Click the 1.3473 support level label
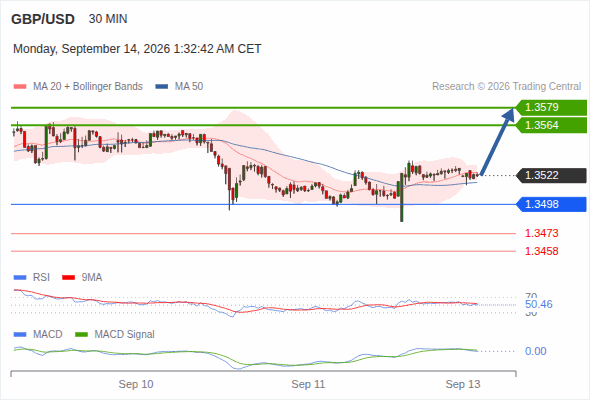The width and height of the screenshot is (590, 400). pyautogui.click(x=541, y=233)
